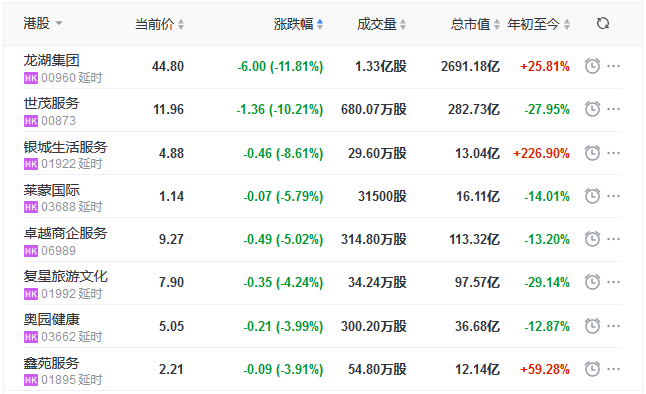The height and width of the screenshot is (394, 646).
Task: Click change -0.46 (-8.61%)
Action: (x=283, y=153)
